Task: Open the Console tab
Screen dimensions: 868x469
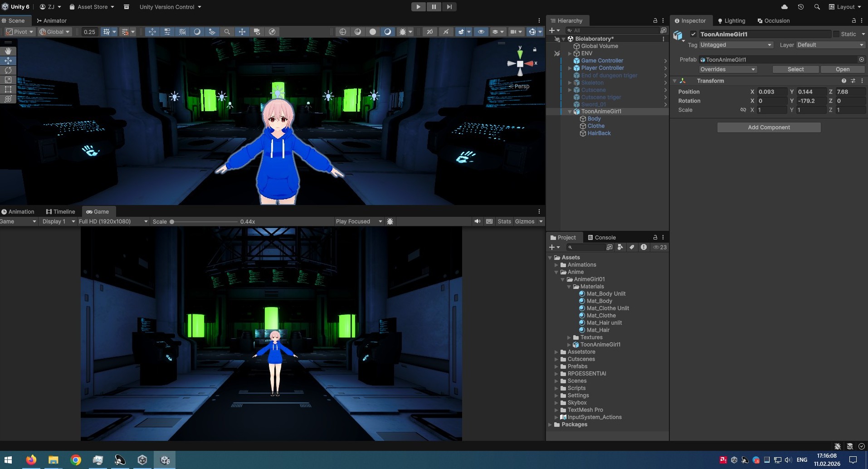Action: click(601, 237)
